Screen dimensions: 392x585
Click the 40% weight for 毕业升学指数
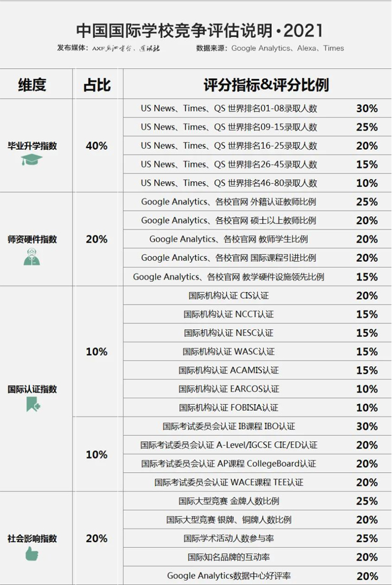click(x=97, y=146)
